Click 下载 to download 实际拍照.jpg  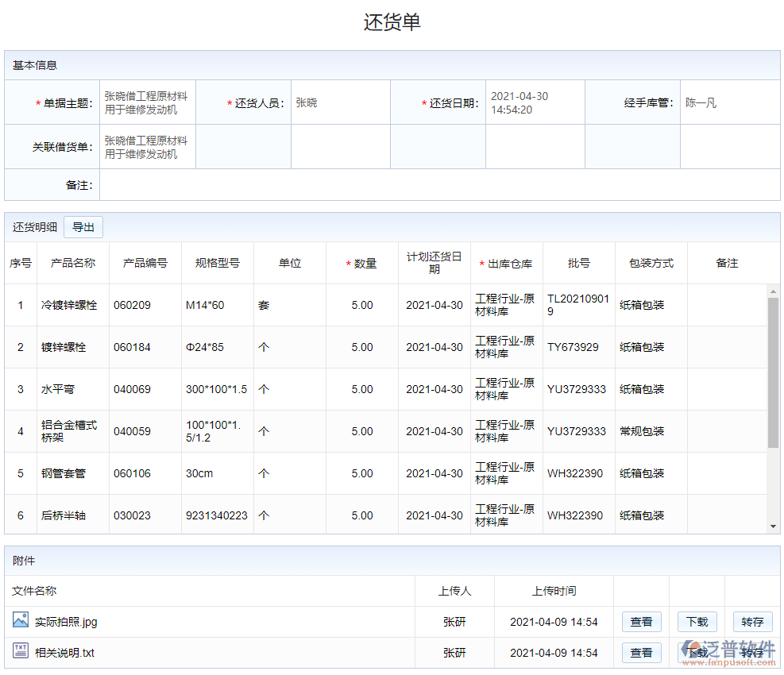pos(697,622)
